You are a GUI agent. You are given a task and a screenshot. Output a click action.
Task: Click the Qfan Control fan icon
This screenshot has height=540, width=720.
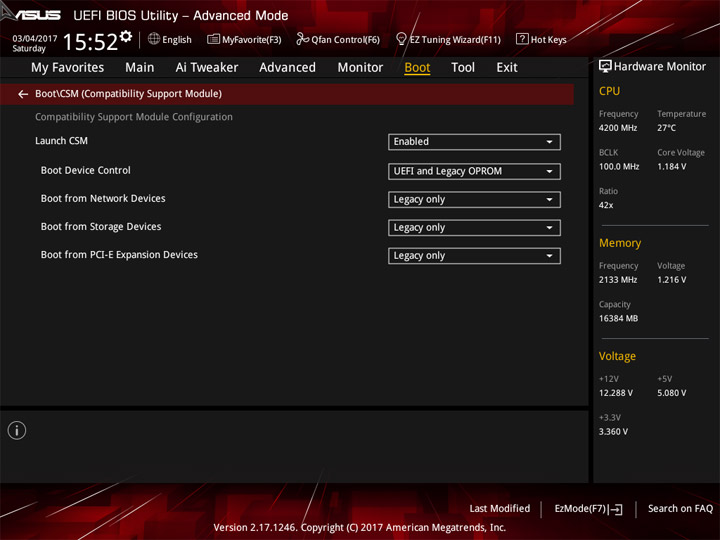[x=302, y=39]
